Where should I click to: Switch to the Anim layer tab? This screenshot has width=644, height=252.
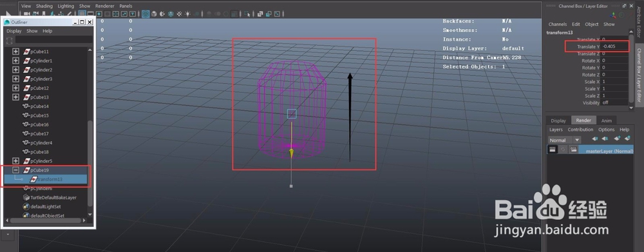[x=606, y=121]
